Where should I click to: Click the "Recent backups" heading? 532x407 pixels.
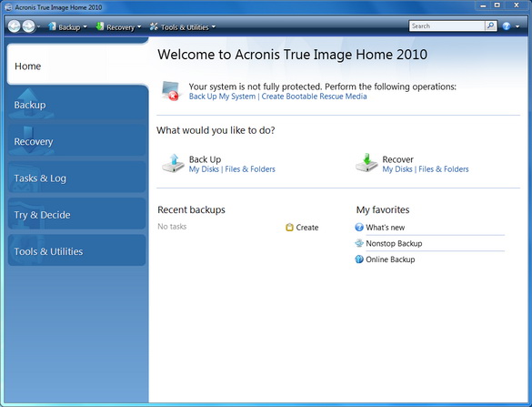click(x=191, y=210)
